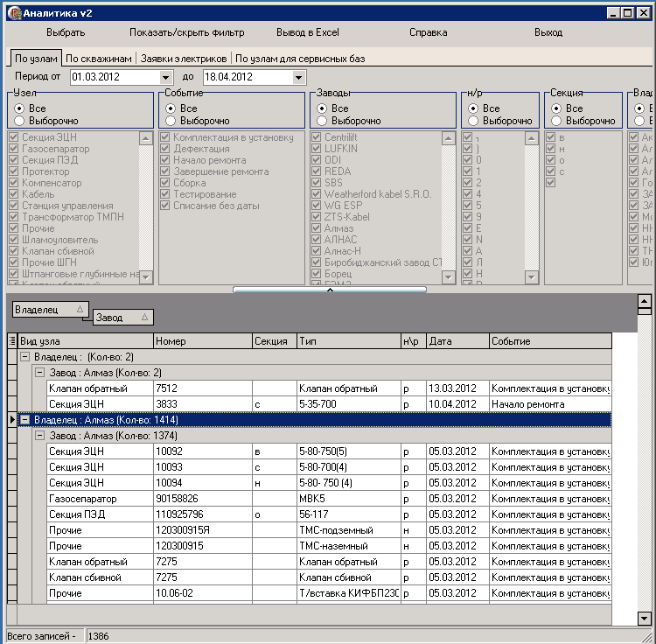The image size is (656, 644).
Task: Open the до date dropdown 18.04.2012
Action: [x=298, y=77]
